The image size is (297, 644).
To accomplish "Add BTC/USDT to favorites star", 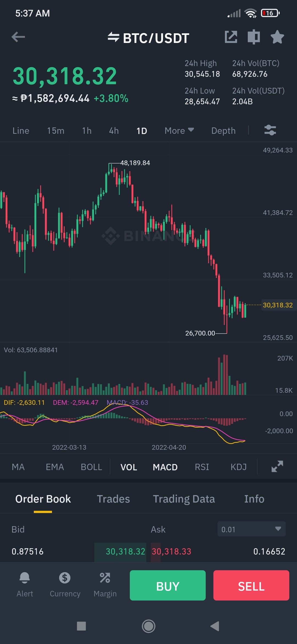I will coord(277,37).
